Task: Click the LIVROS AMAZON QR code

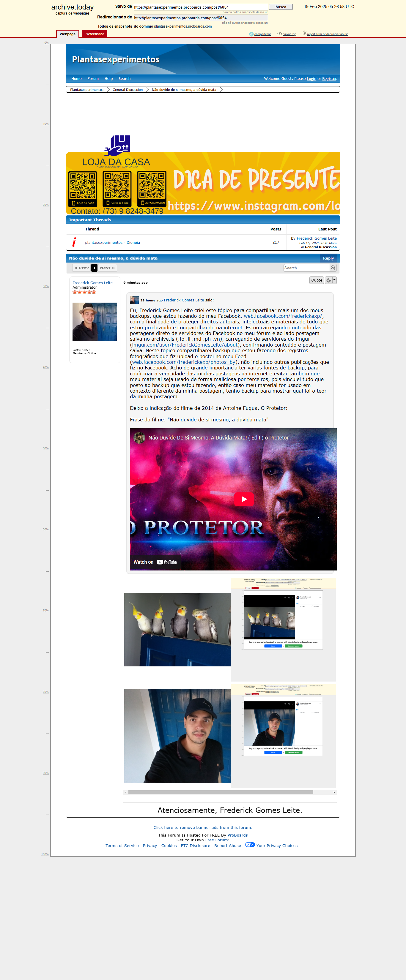Action: pos(152,189)
